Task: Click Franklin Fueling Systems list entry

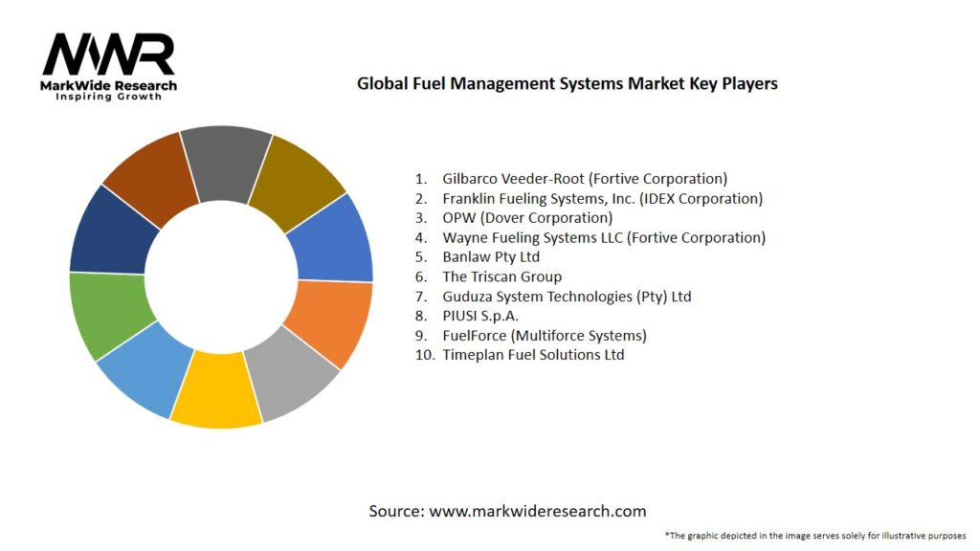Action: coord(601,198)
